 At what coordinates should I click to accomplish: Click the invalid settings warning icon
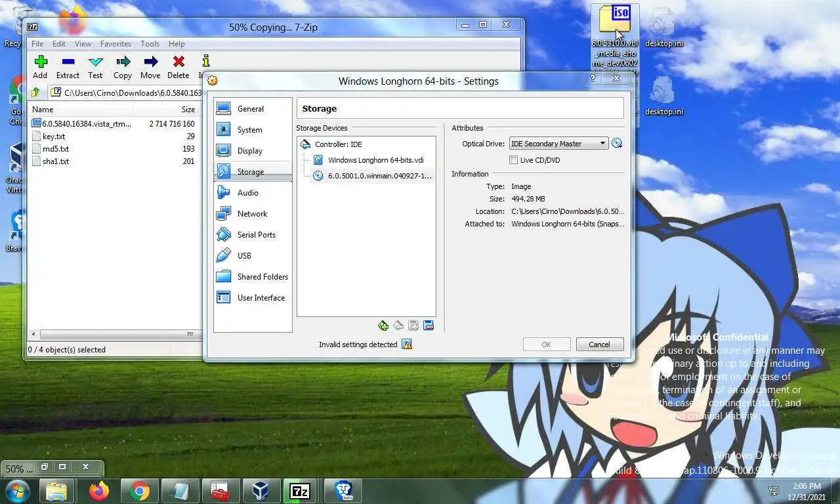click(x=407, y=345)
